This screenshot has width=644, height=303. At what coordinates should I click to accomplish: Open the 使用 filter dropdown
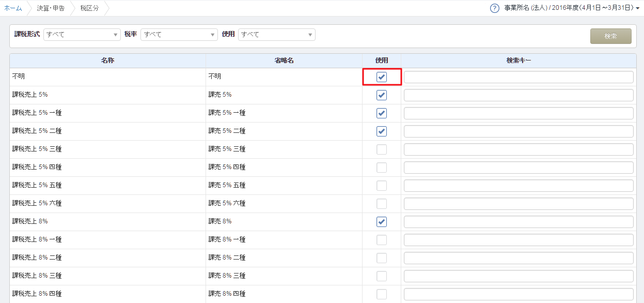click(x=276, y=35)
